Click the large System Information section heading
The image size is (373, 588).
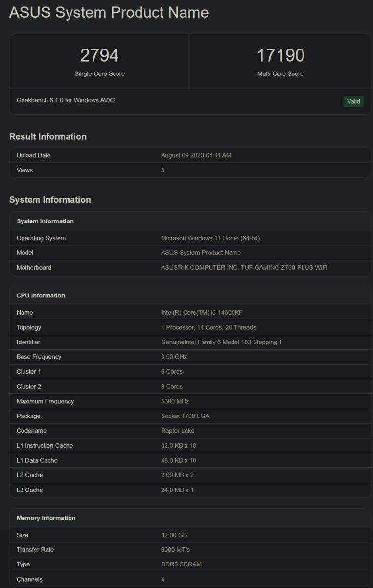click(50, 200)
